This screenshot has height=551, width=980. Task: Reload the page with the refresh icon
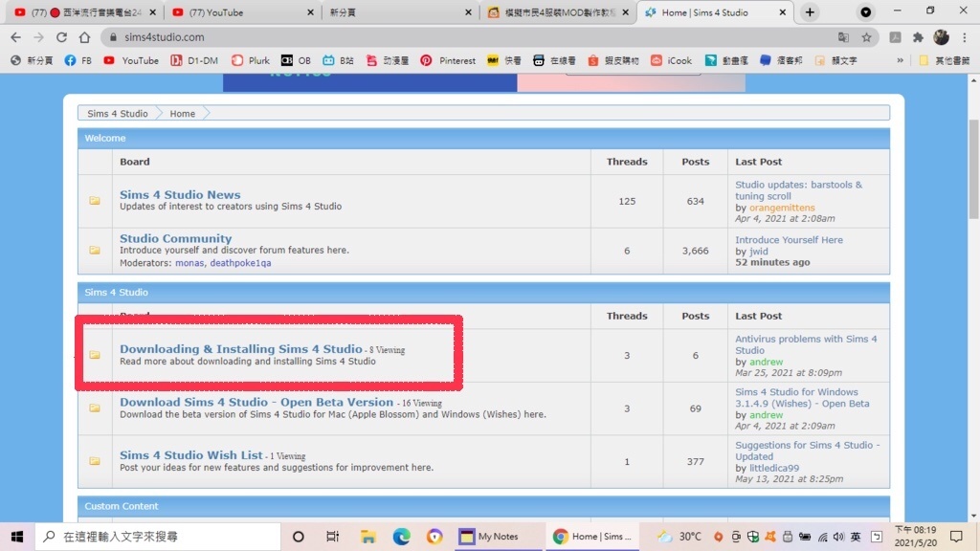pos(61,37)
